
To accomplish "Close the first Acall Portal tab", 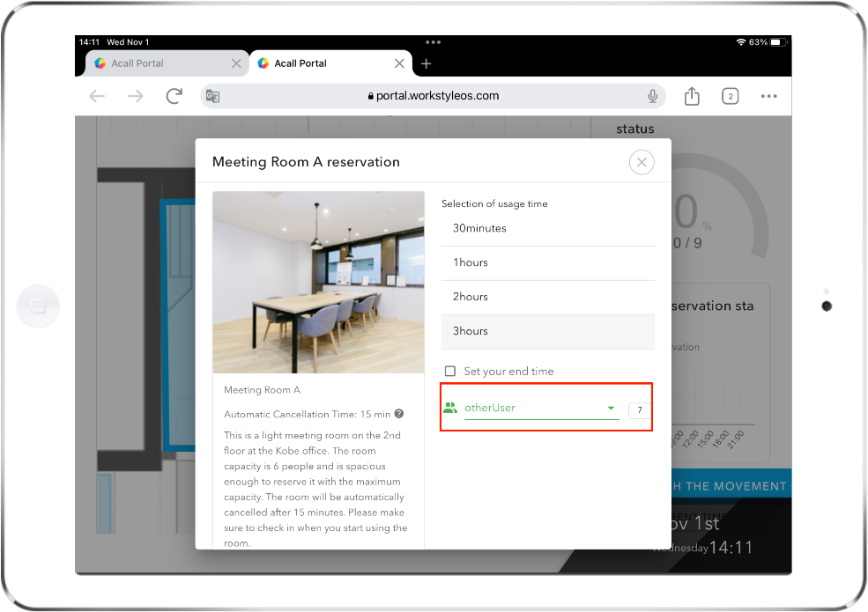I will pos(236,63).
